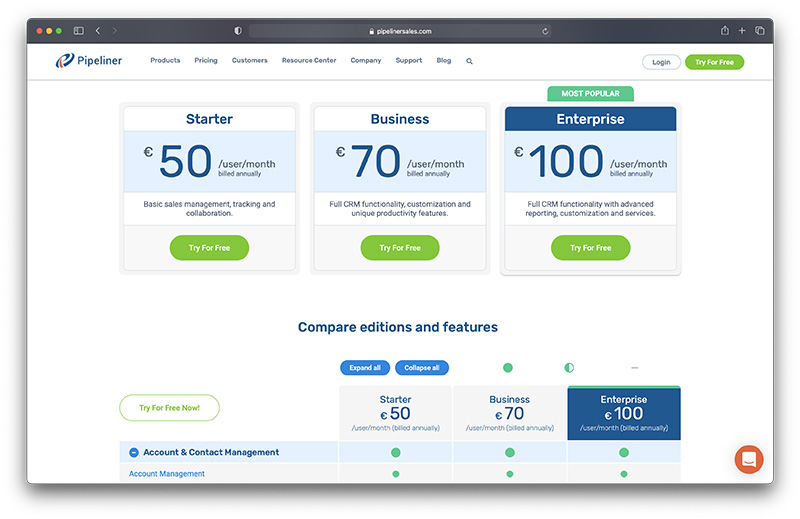The image size is (800, 519).
Task: Open the site search magnifier icon
Action: pos(469,61)
